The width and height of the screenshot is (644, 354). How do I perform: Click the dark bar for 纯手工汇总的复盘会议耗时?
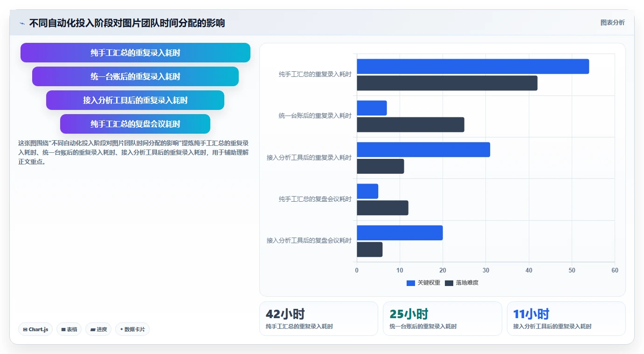coord(382,208)
